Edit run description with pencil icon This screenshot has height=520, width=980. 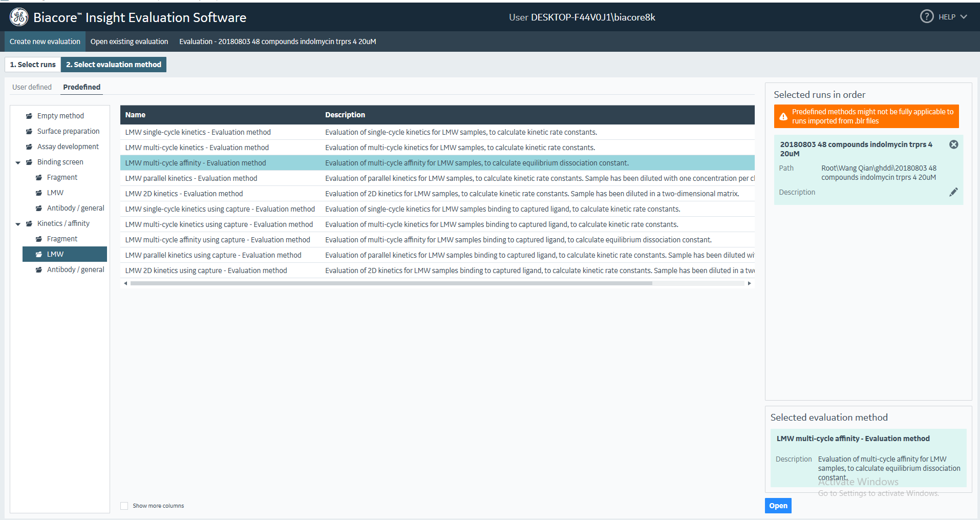click(953, 192)
